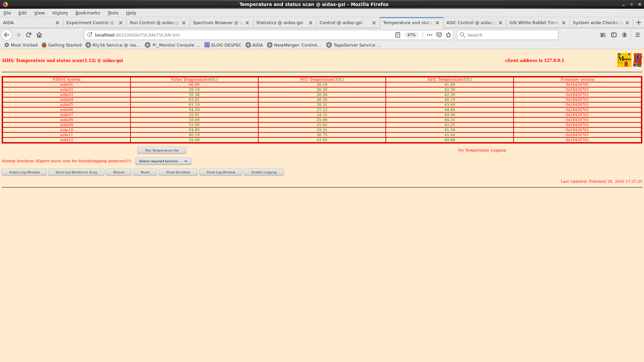This screenshot has height=362, width=644.
Task: Open the Library icon in toolbar
Action: [x=603, y=35]
